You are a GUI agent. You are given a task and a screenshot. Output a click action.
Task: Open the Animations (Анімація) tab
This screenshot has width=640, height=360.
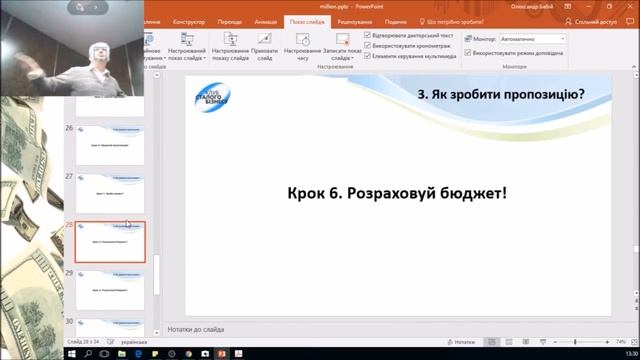(266, 22)
